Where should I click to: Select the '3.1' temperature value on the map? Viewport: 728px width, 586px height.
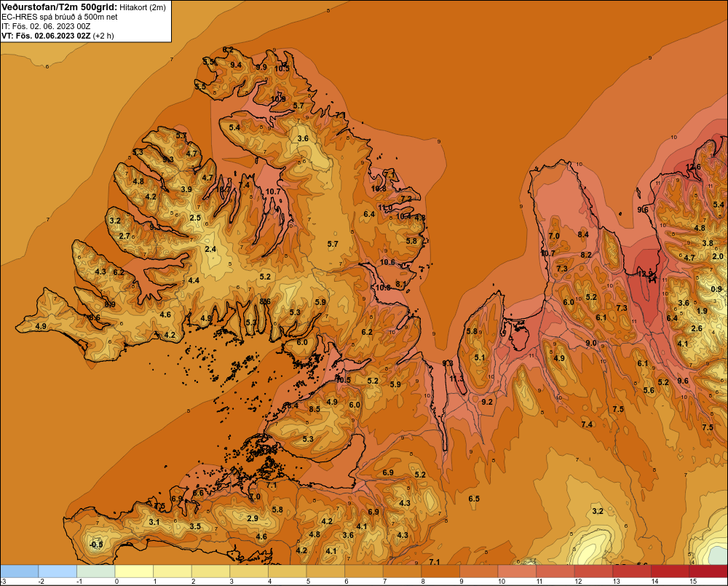[154, 522]
